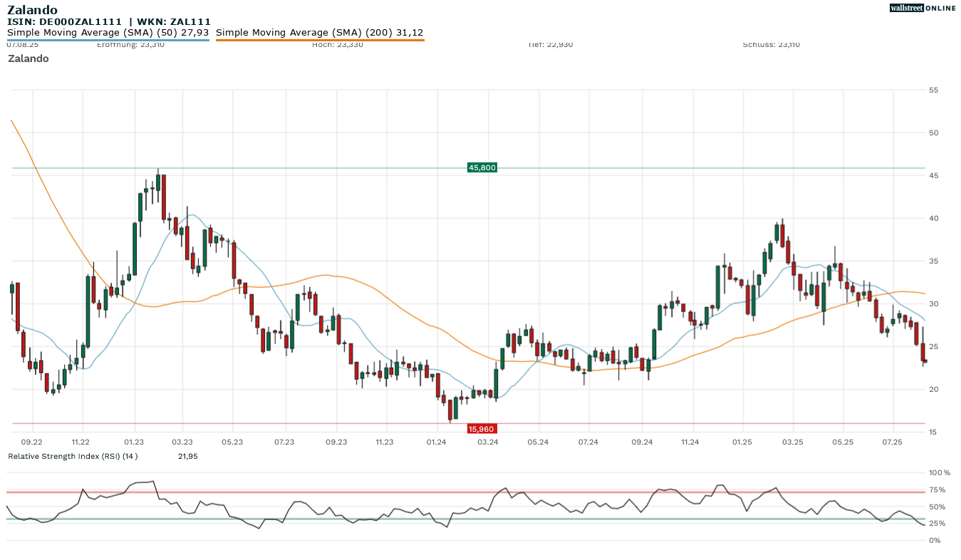
Task: Click the 05.24 date axis label
Action: coord(538,442)
